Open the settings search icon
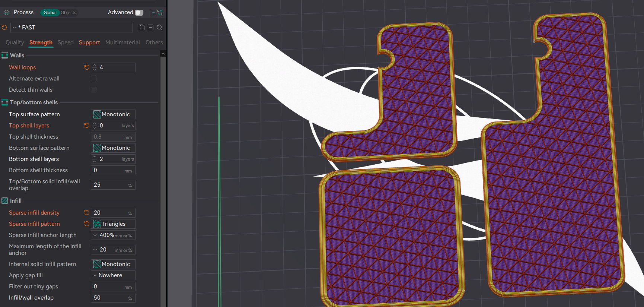 (x=159, y=28)
